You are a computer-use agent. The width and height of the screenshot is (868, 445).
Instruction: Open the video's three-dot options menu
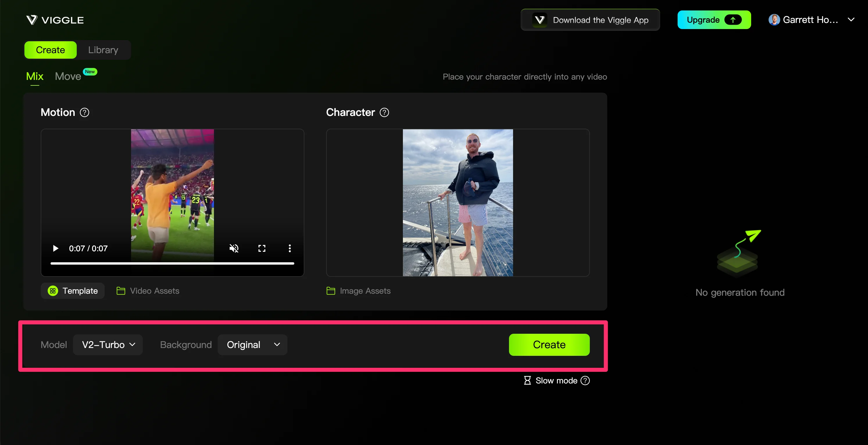pos(290,248)
